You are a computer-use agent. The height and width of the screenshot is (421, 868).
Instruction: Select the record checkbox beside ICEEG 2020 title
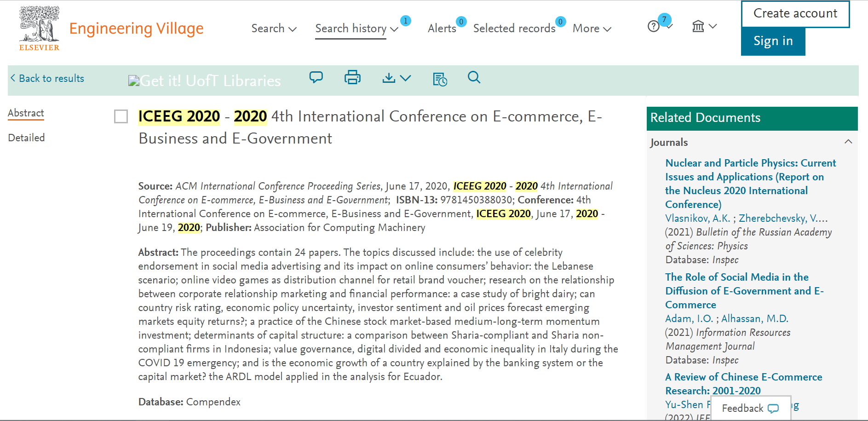pyautogui.click(x=121, y=117)
